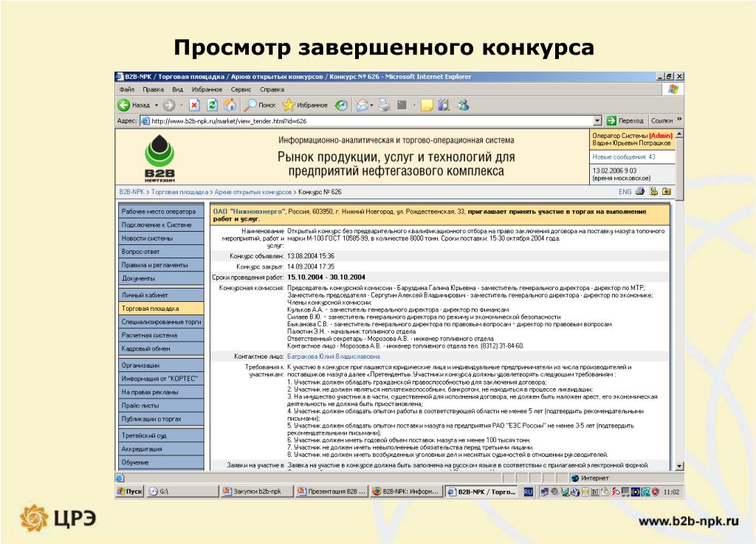Viewport: 756px width, 544px height.
Task: Open the Справка menu
Action: point(272,89)
